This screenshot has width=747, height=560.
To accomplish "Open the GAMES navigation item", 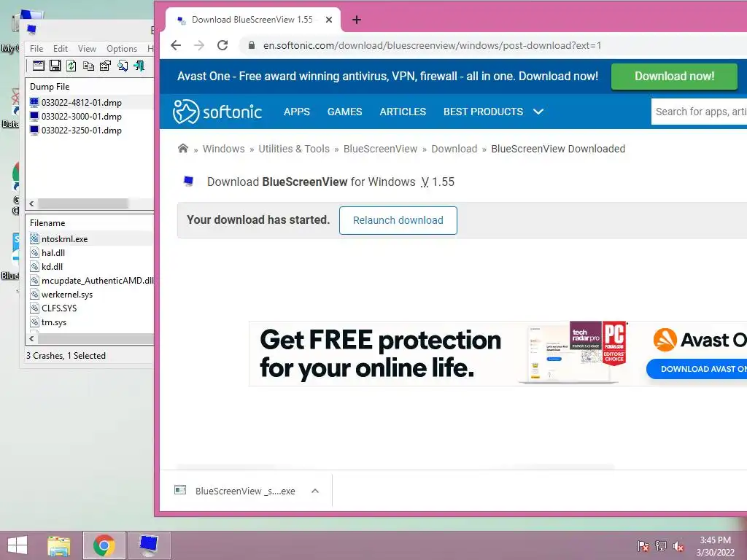I will (344, 112).
